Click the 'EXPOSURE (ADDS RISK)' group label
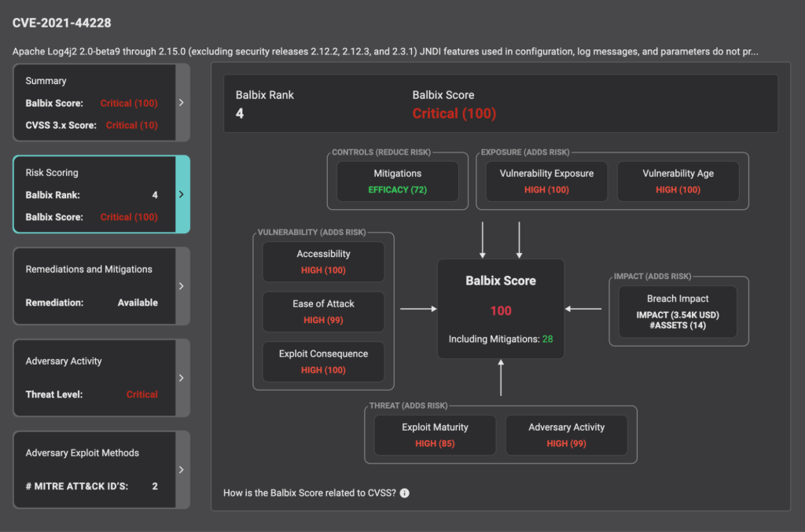This screenshot has height=532, width=805. click(x=525, y=152)
